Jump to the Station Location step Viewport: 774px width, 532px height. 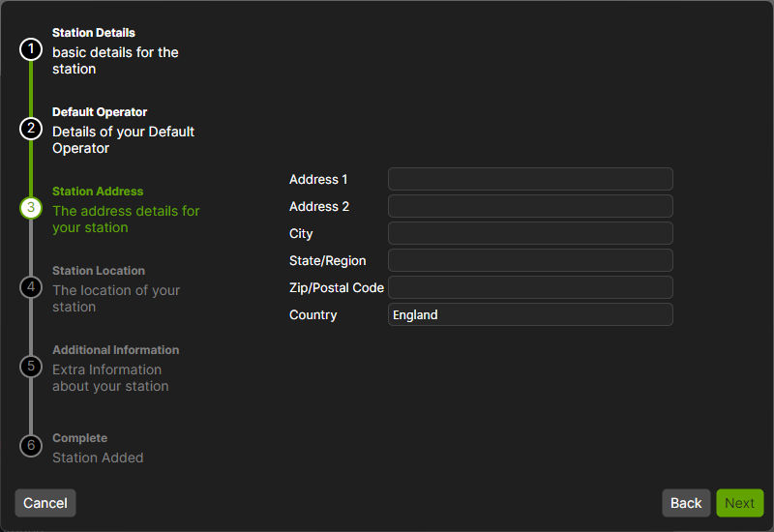tap(99, 271)
